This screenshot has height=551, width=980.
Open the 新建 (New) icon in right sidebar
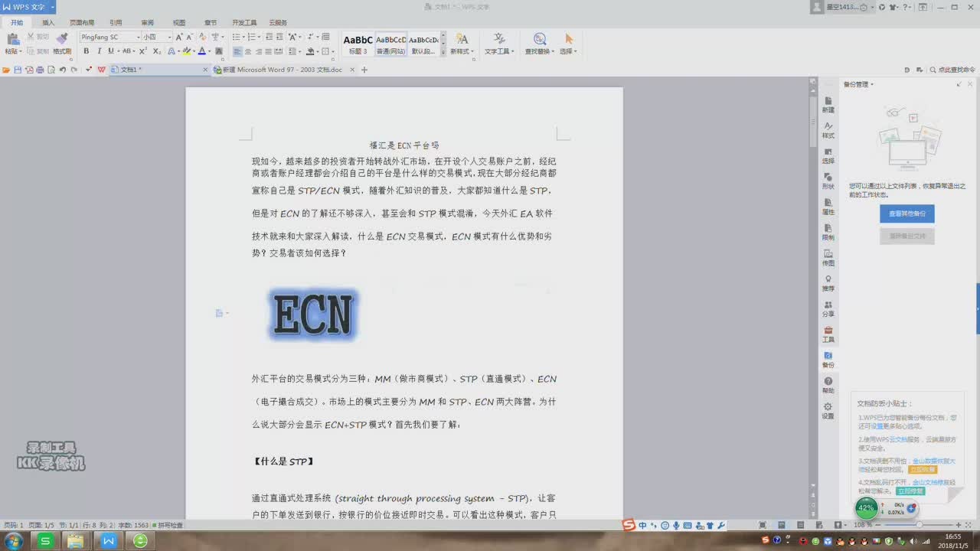828,105
